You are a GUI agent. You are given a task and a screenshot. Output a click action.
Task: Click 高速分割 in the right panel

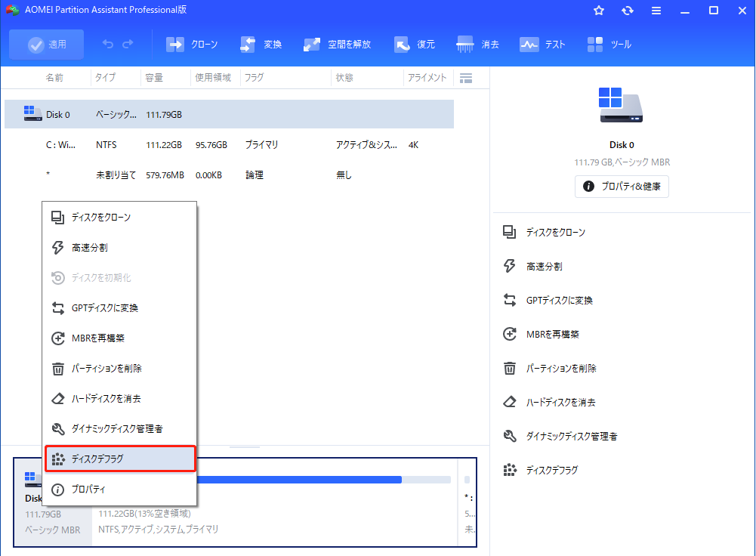tap(532, 266)
